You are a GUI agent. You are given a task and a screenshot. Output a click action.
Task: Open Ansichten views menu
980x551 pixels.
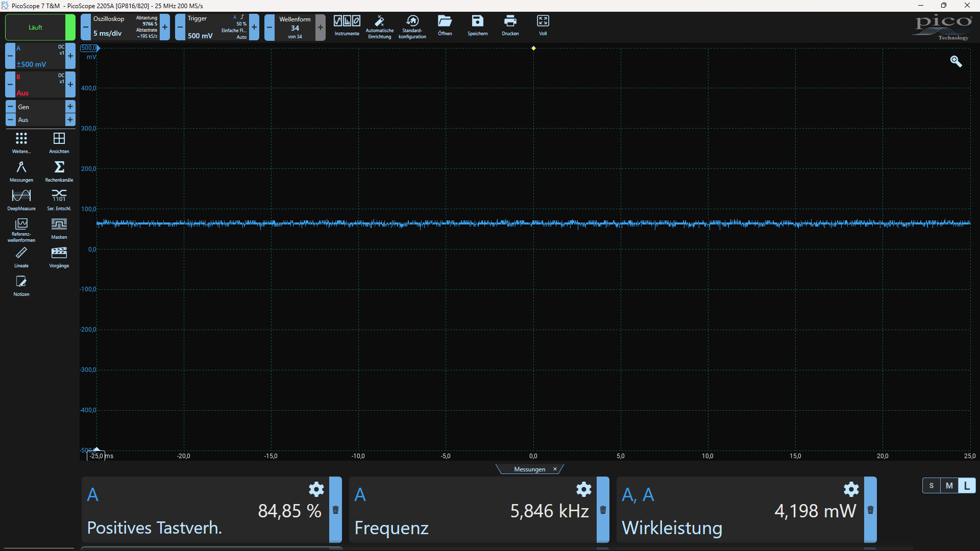pyautogui.click(x=59, y=142)
